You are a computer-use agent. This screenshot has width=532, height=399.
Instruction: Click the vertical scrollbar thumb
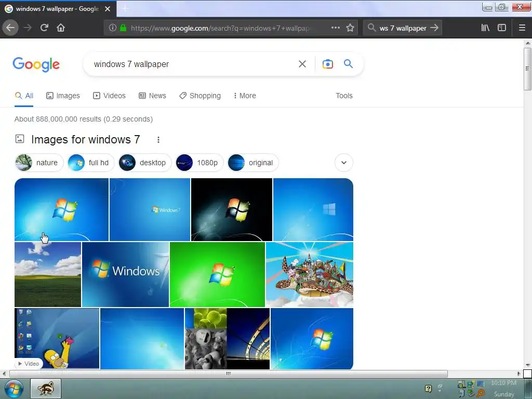(527, 69)
